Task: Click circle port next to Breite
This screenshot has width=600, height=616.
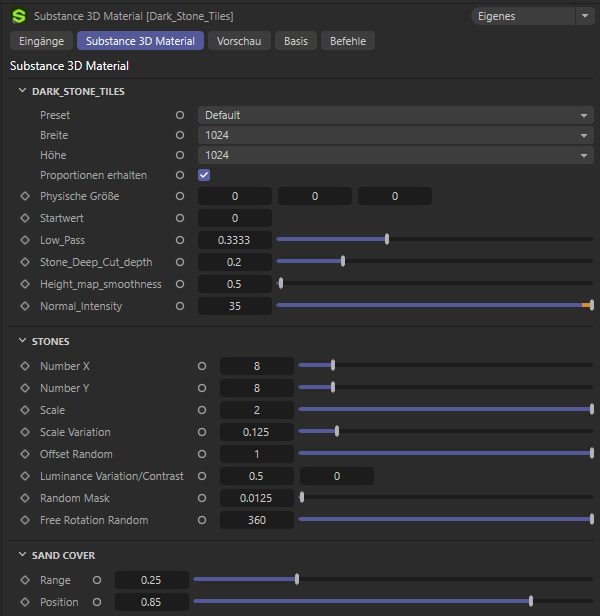Action: pos(180,135)
